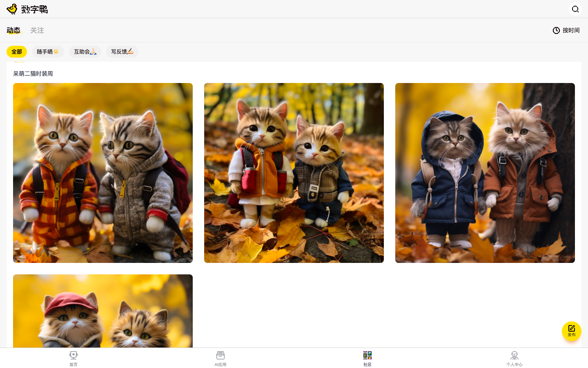Select the 全部 filter chip

point(17,52)
